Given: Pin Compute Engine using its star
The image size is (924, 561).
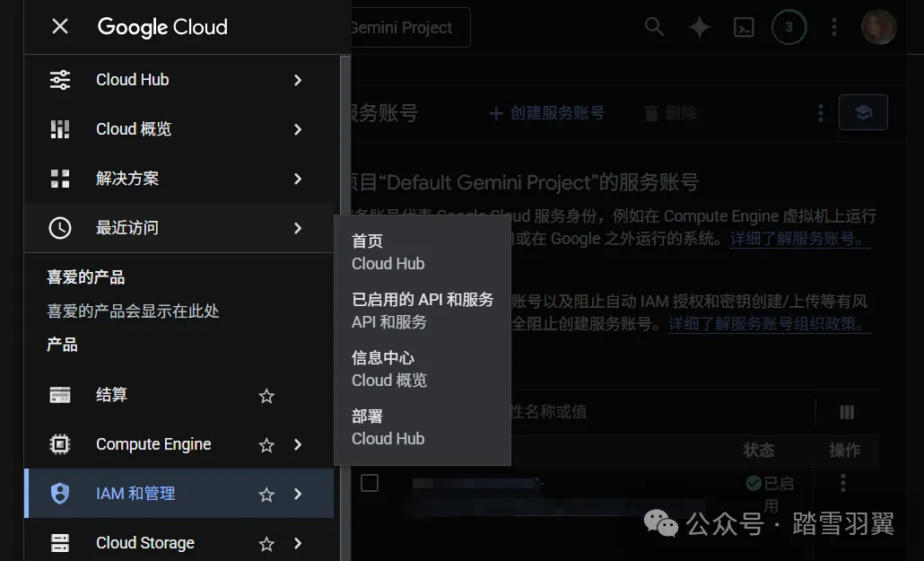Looking at the screenshot, I should click(266, 445).
